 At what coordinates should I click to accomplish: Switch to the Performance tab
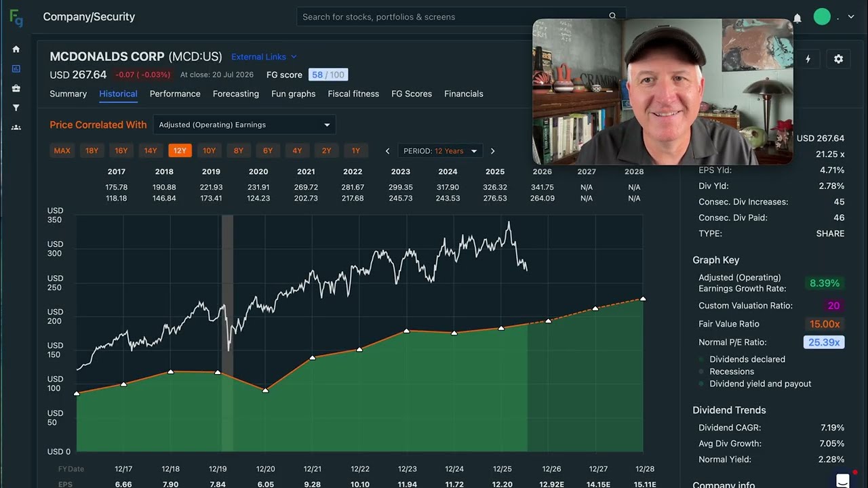click(x=175, y=94)
